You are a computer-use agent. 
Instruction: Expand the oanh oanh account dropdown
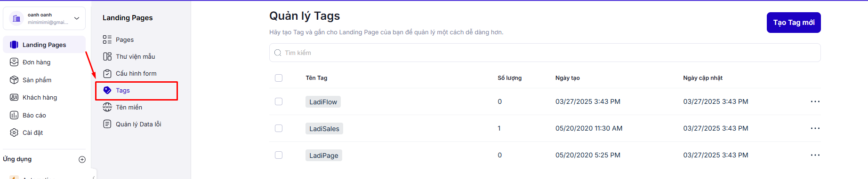coord(77,18)
